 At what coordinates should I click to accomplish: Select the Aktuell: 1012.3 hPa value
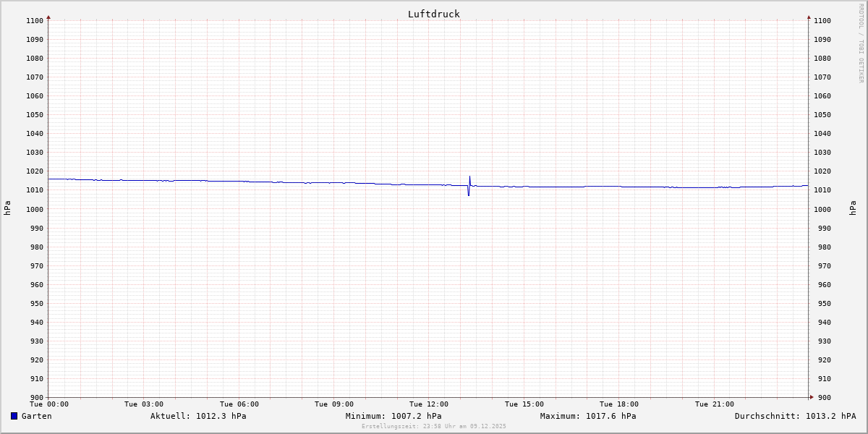point(198,416)
